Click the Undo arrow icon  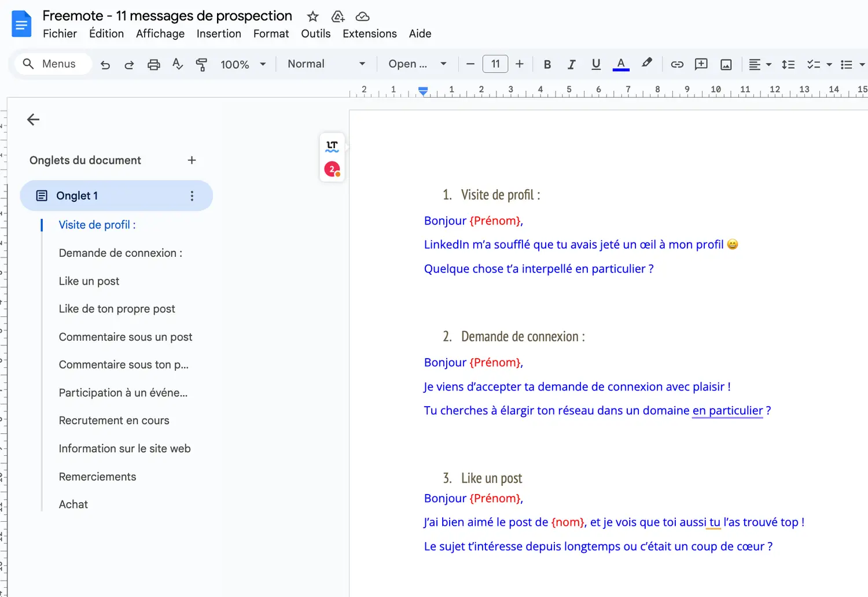click(x=105, y=65)
